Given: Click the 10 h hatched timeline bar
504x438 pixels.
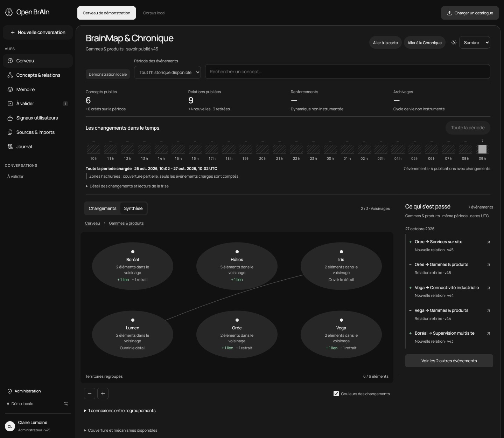Looking at the screenshot, I should (x=93, y=149).
